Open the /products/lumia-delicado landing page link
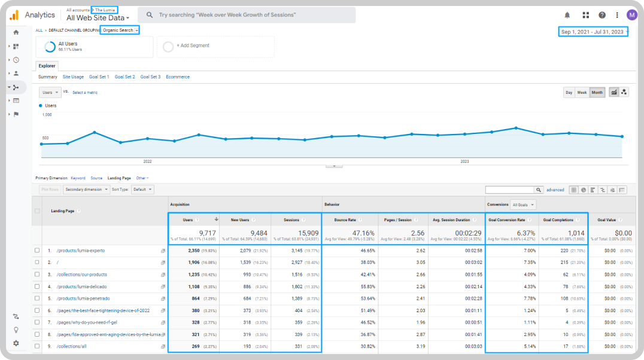This screenshot has width=644, height=360. click(x=82, y=286)
